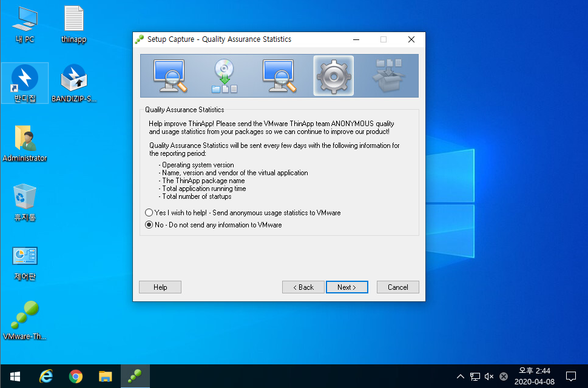Click the Build package box step icon
This screenshot has width=588, height=388.
point(388,76)
